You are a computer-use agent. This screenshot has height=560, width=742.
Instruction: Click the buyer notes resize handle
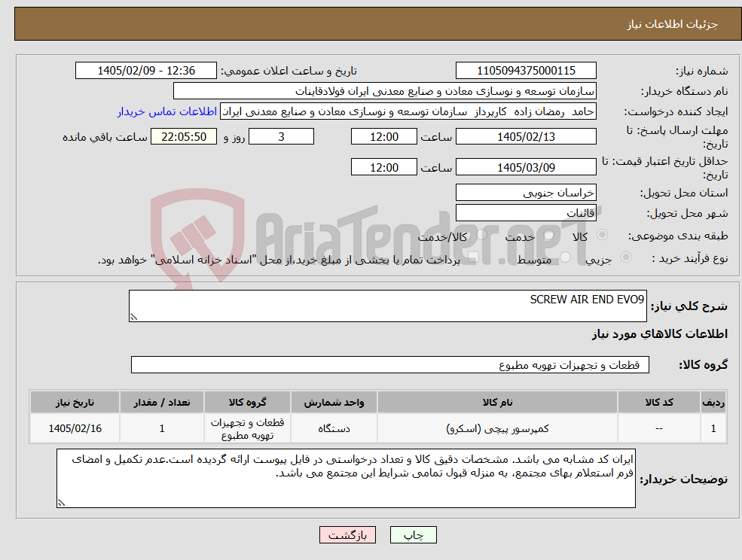(x=62, y=503)
